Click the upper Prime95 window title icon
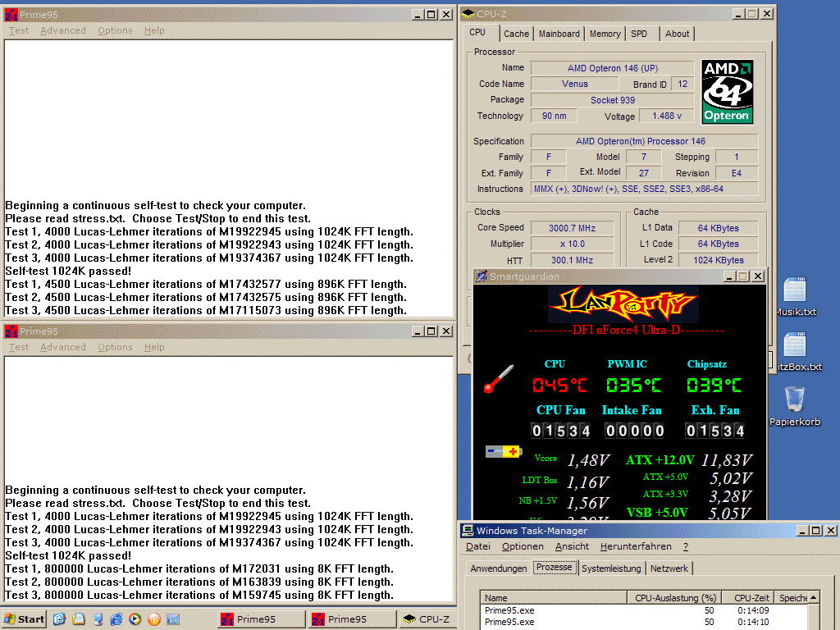 (x=11, y=15)
